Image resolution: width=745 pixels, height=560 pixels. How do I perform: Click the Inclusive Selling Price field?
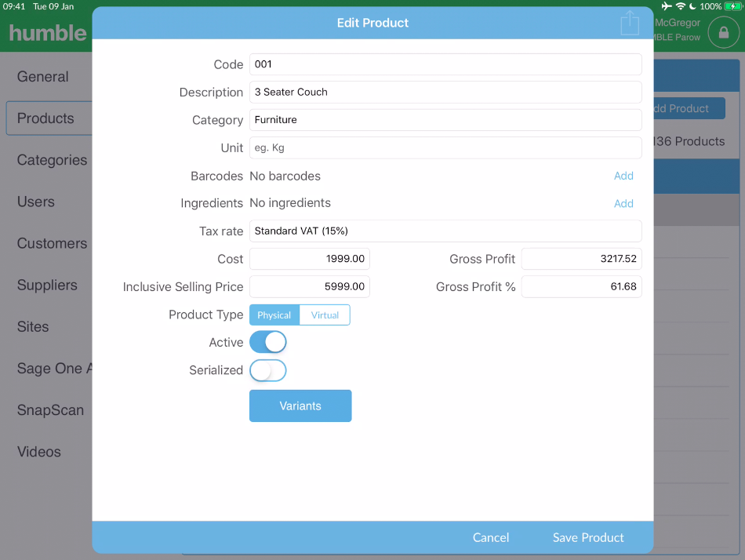(310, 286)
